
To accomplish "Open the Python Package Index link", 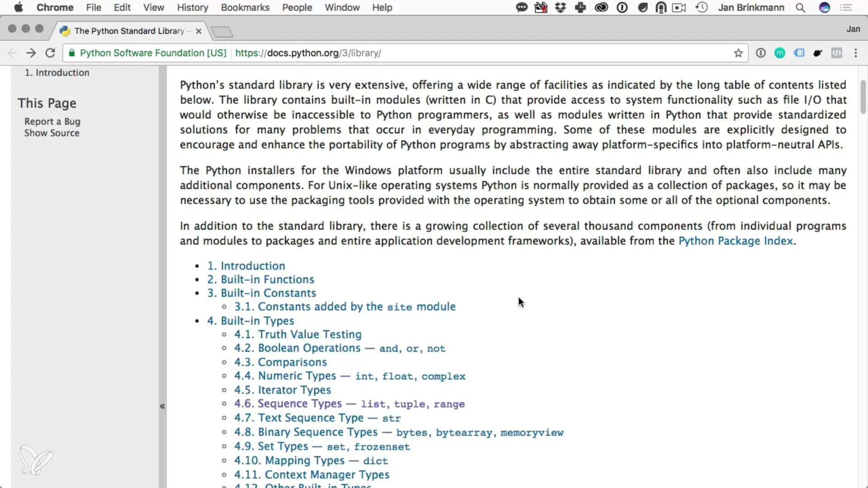I will point(736,241).
